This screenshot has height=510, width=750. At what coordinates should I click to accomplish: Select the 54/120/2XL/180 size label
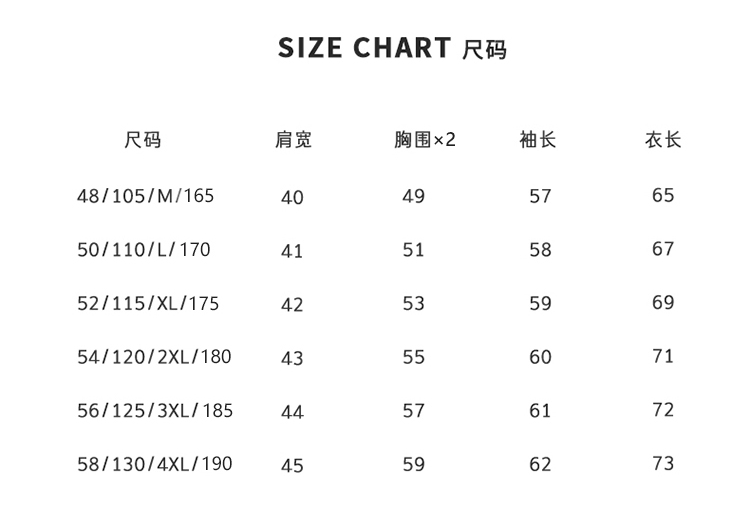coord(154,357)
